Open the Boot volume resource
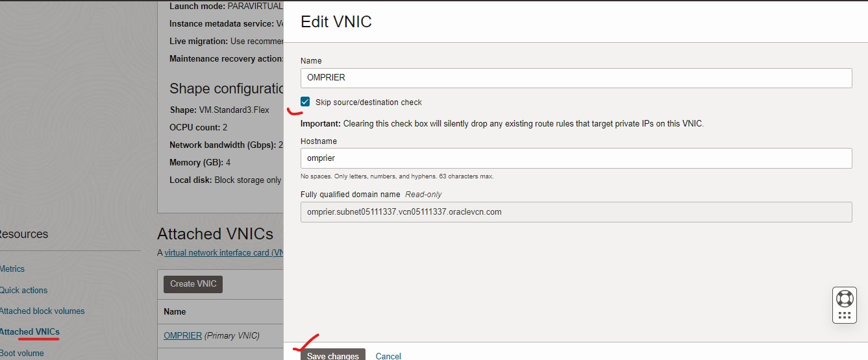Image resolution: width=868 pixels, height=360 pixels. coord(21,353)
